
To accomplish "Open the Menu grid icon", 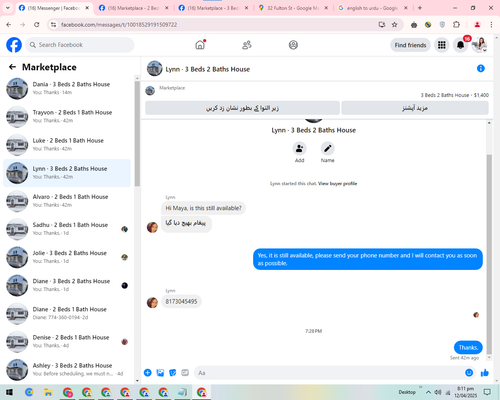I will click(442, 45).
